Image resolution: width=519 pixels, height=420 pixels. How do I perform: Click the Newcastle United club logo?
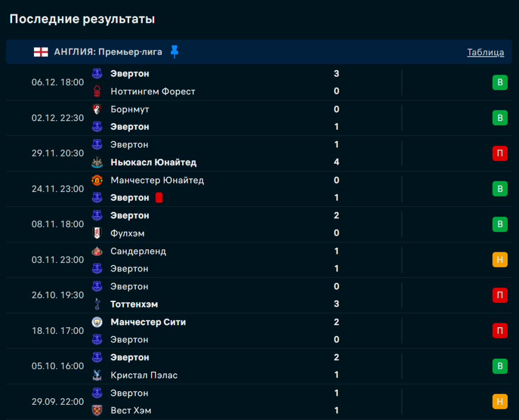pos(97,162)
